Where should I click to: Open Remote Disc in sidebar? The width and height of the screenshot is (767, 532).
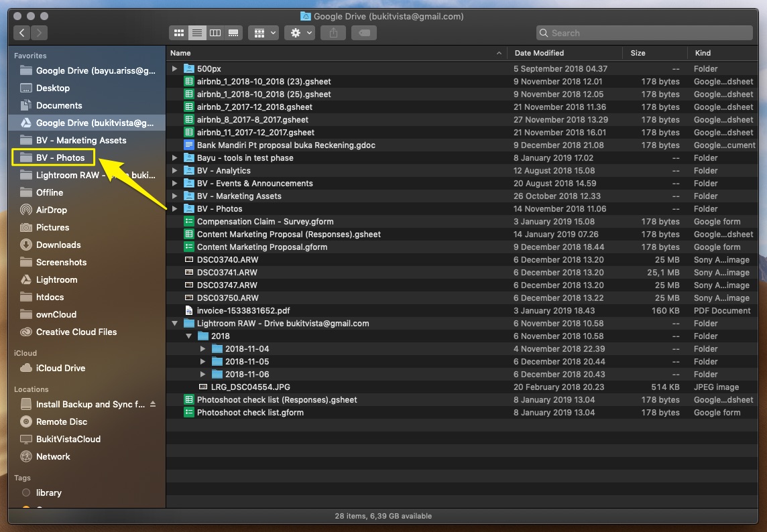click(87, 421)
